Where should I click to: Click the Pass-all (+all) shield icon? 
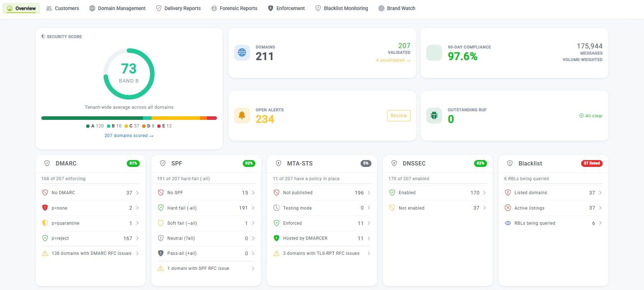click(161, 253)
